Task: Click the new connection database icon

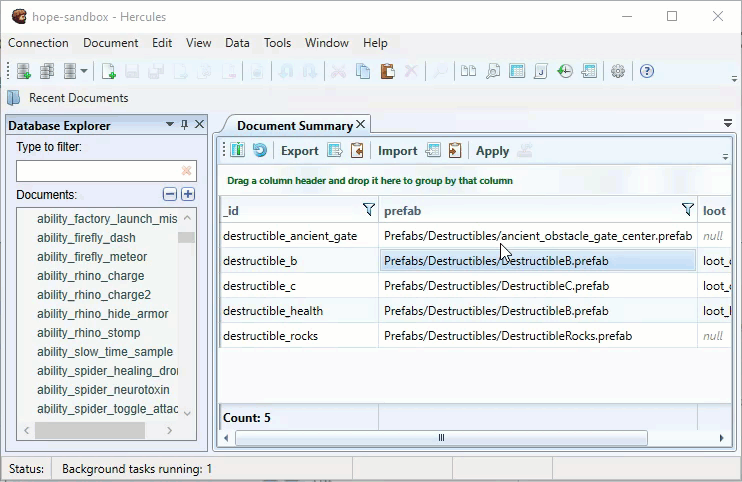Action: coord(23,71)
